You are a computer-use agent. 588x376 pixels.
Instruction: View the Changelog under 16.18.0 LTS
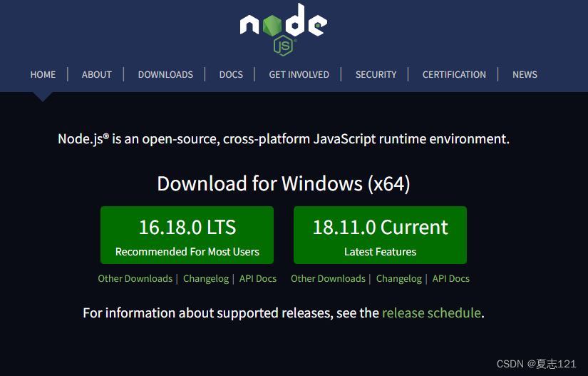[206, 279]
